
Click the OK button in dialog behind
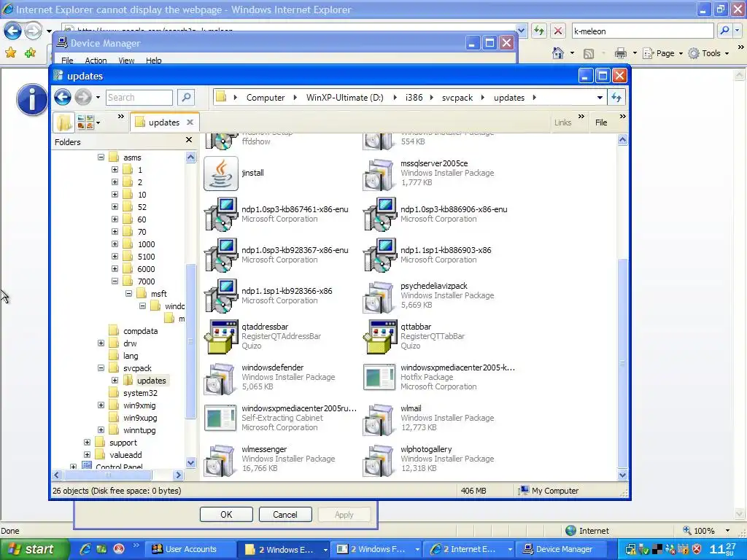click(x=226, y=515)
